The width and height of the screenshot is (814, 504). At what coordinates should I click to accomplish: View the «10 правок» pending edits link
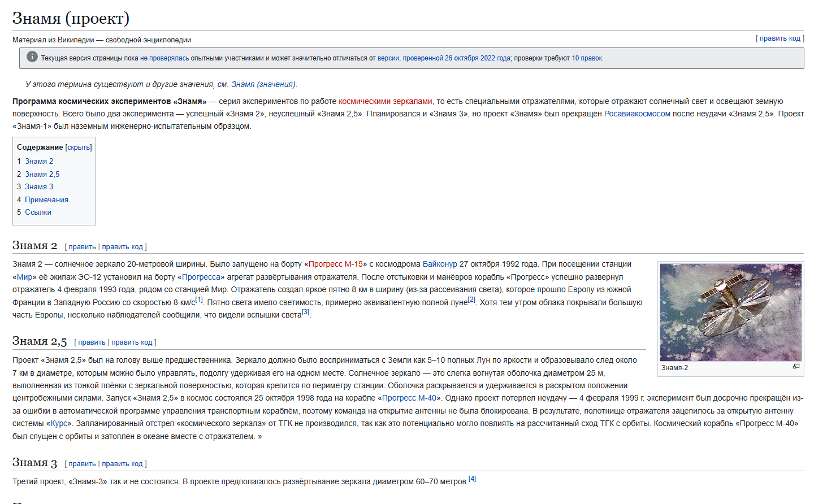click(x=587, y=58)
